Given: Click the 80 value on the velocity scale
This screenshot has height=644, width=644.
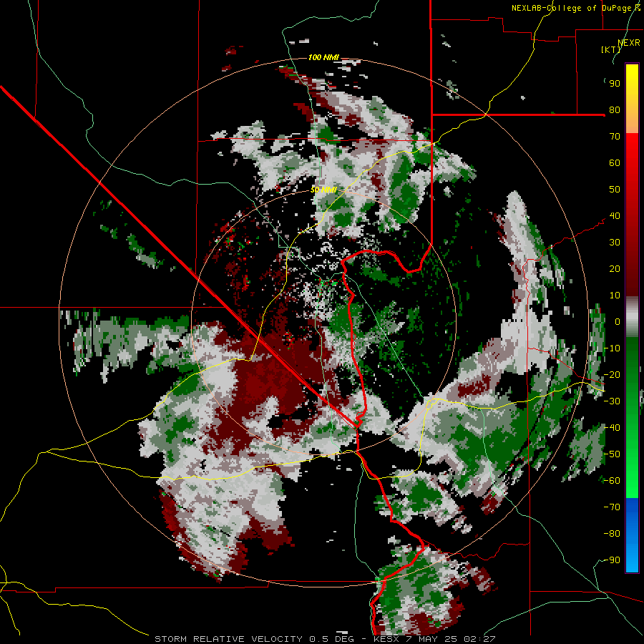Looking at the screenshot, I should pyautogui.click(x=615, y=110).
